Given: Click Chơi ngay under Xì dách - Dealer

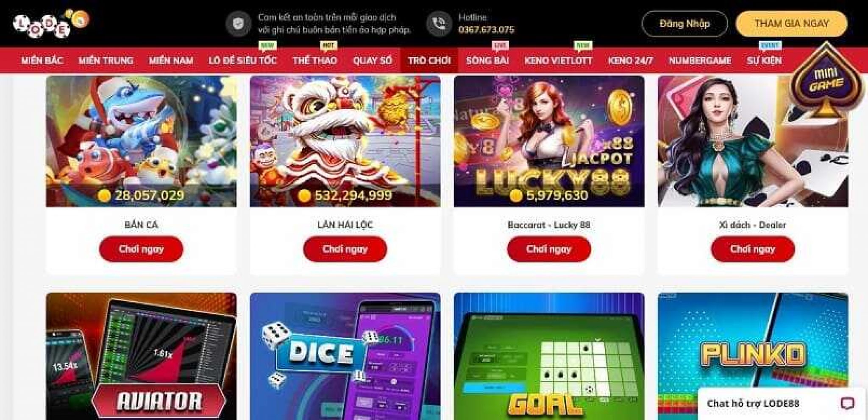Looking at the screenshot, I should click(x=753, y=249).
